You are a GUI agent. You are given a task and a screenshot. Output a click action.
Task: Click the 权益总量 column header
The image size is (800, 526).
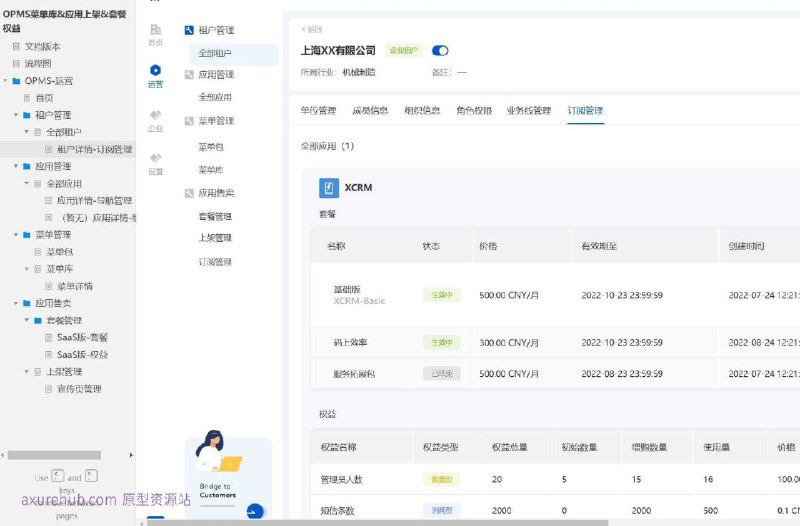pyautogui.click(x=509, y=447)
